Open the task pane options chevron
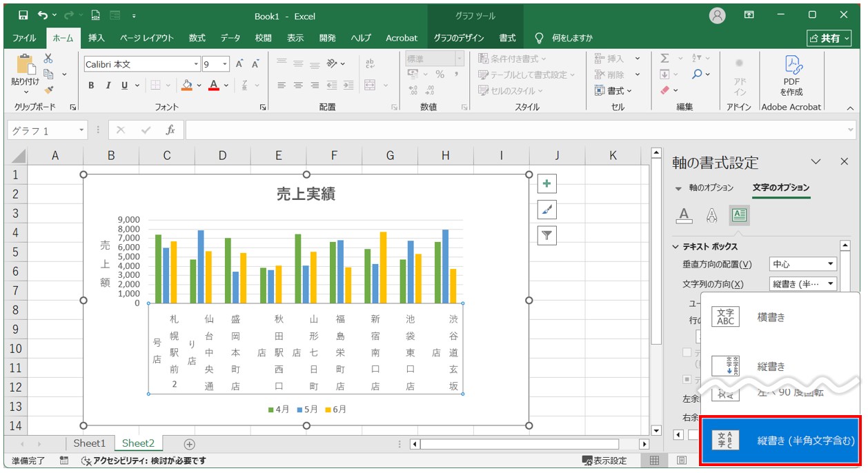The image size is (868, 473). click(816, 162)
